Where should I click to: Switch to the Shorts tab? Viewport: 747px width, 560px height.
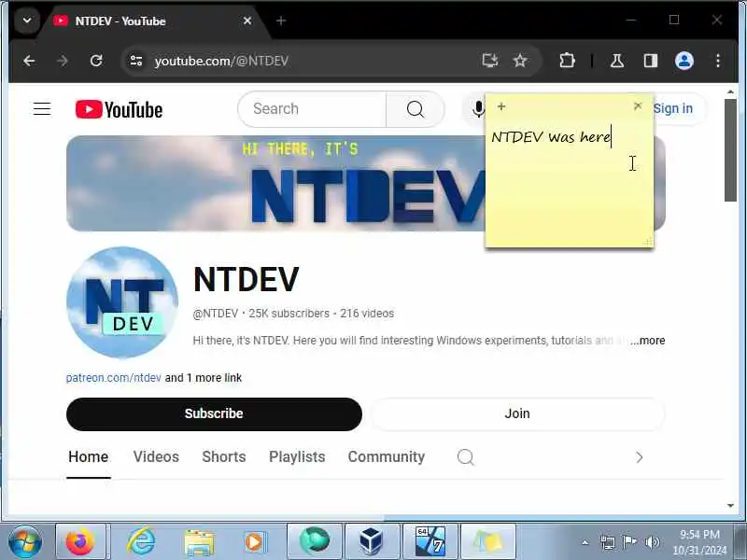click(224, 456)
